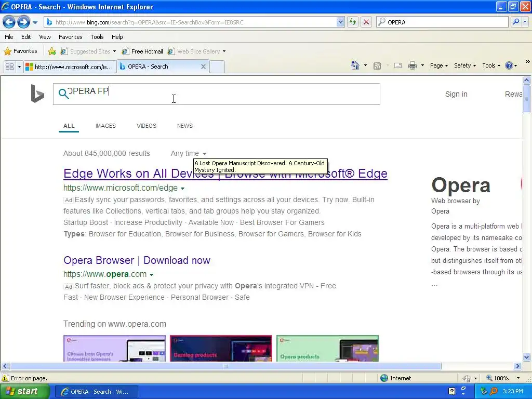Expand the www.opera.com URL arrow
This screenshot has width=532, height=399.
pos(151,274)
